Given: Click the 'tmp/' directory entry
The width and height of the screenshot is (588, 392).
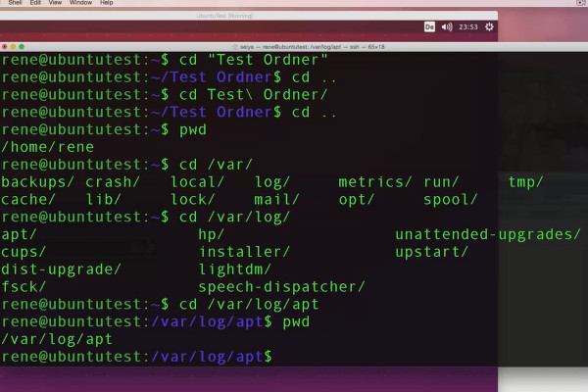Looking at the screenshot, I should (525, 182).
